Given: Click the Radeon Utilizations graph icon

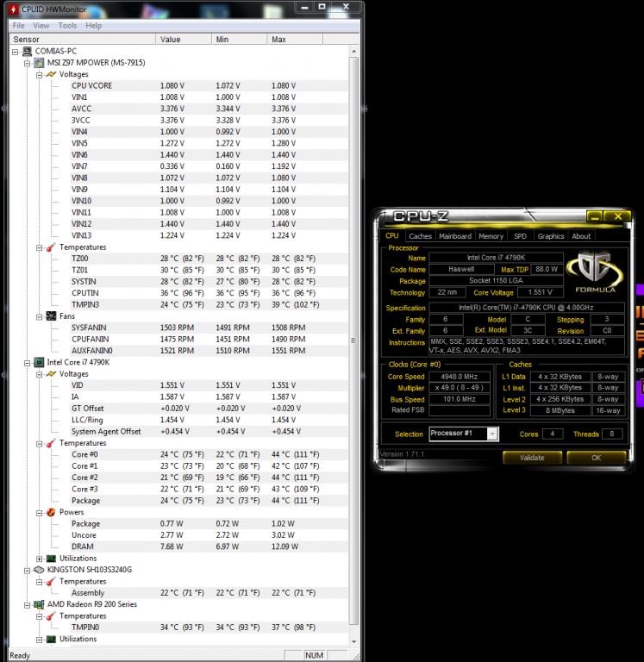Looking at the screenshot, I should [51, 640].
